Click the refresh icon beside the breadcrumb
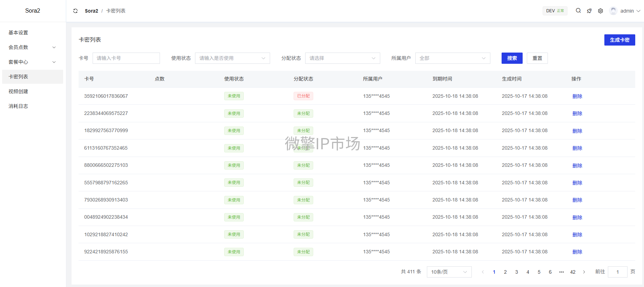 [x=75, y=11]
